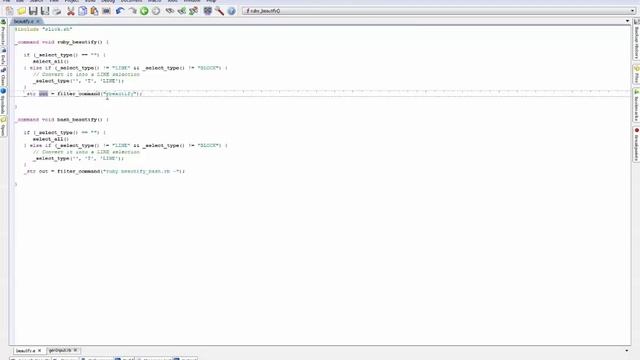
Task: Click the Cut scissors icon
Action: (x=71, y=11)
